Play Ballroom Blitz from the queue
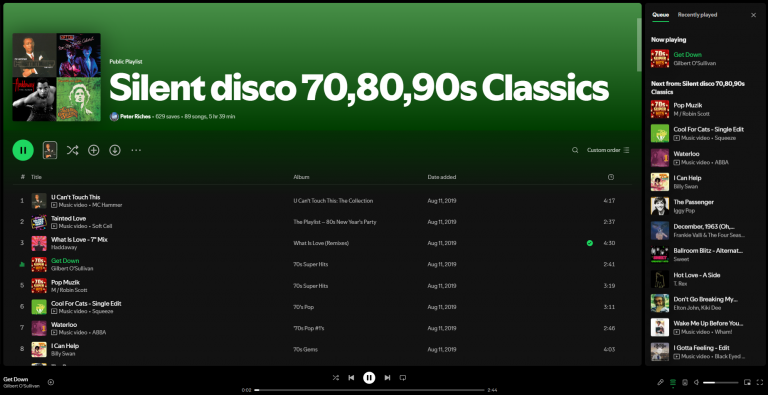Viewport: 768px width, 395px height. point(705,255)
